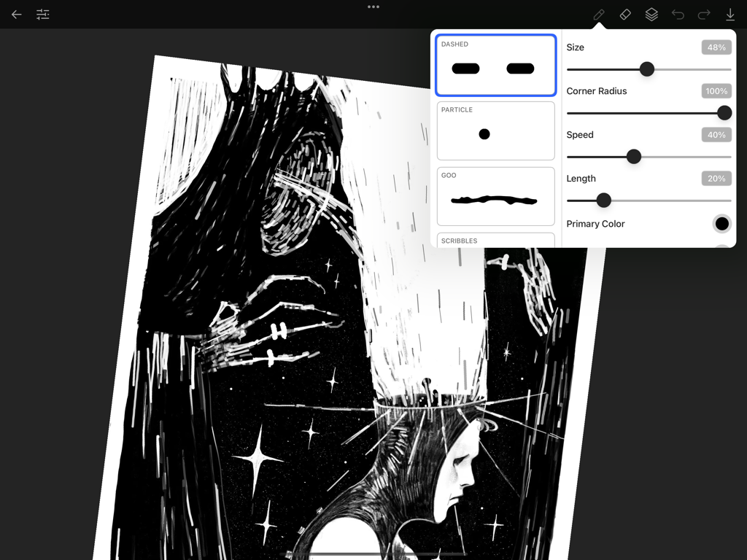Click the Size percentage badge

click(x=716, y=47)
